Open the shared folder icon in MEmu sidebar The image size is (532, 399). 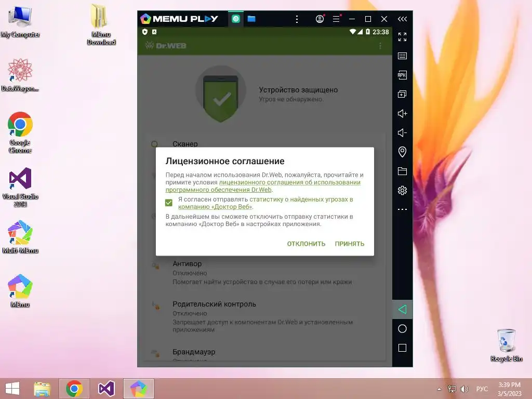coord(403,171)
